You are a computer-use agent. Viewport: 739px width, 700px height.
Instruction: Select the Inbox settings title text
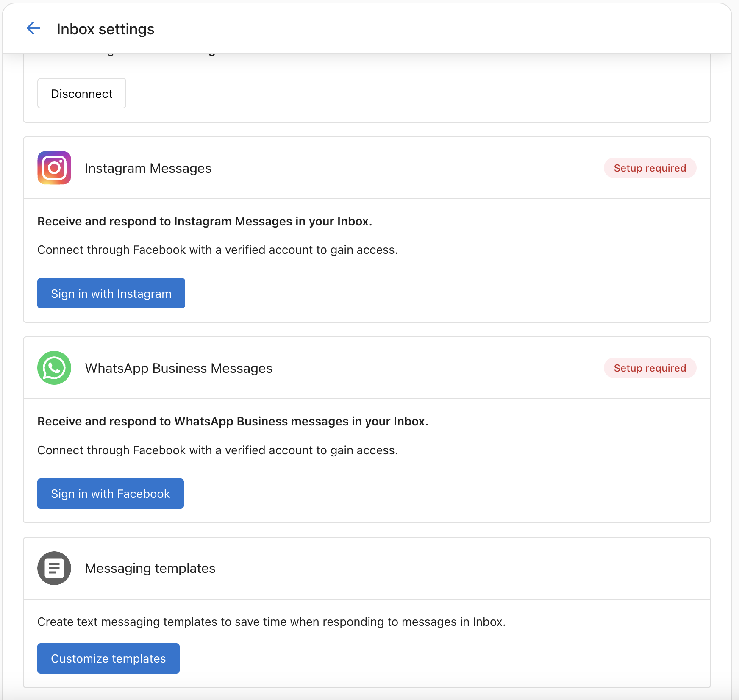[x=106, y=29]
